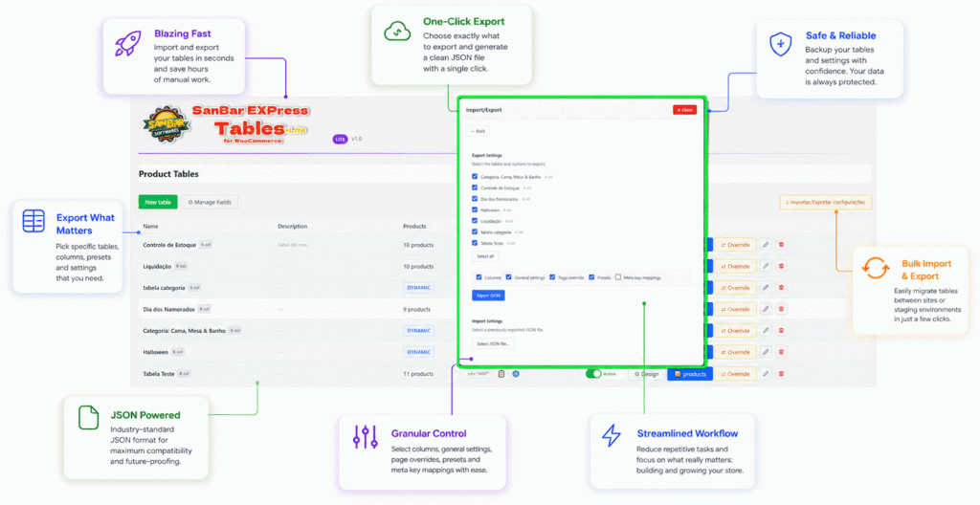The image size is (980, 505).
Task: Delete the tabela categoria table with trash icon
Action: pos(781,288)
